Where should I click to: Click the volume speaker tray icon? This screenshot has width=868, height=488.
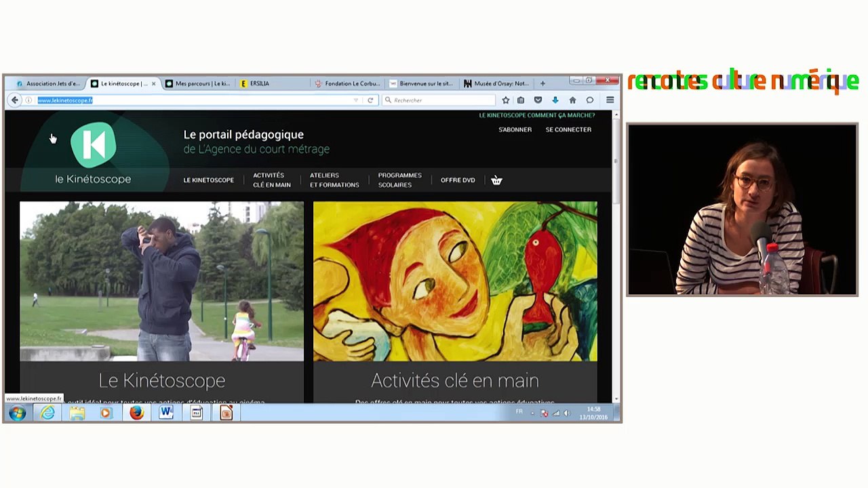coord(567,413)
